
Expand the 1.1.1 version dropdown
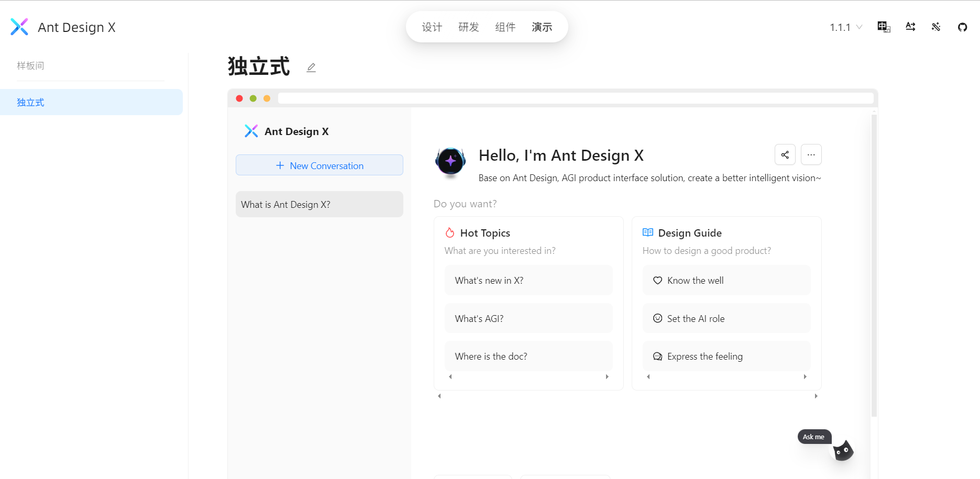(846, 27)
